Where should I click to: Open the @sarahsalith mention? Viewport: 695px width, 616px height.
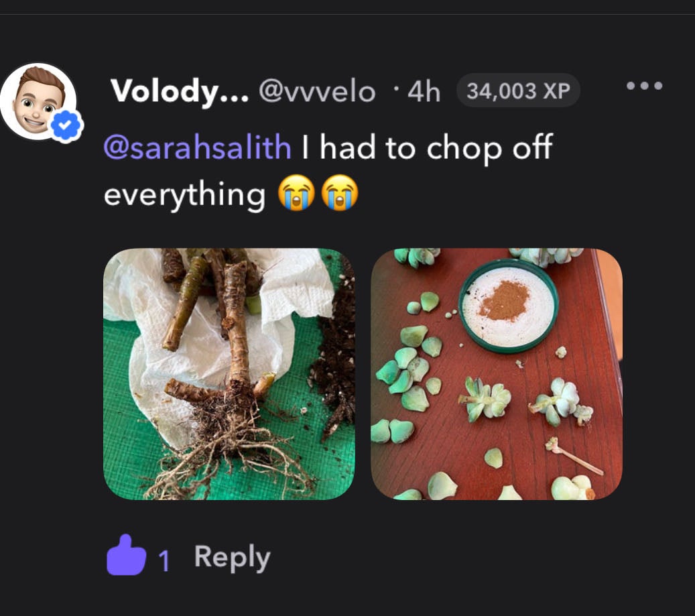[198, 147]
